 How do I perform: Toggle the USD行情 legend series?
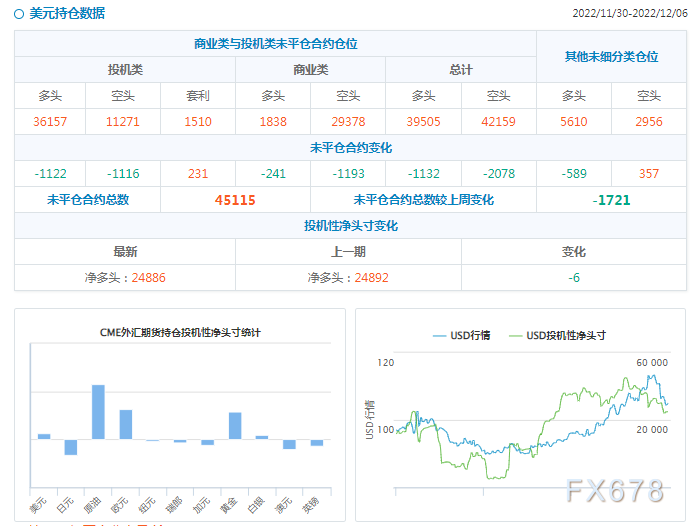click(462, 336)
